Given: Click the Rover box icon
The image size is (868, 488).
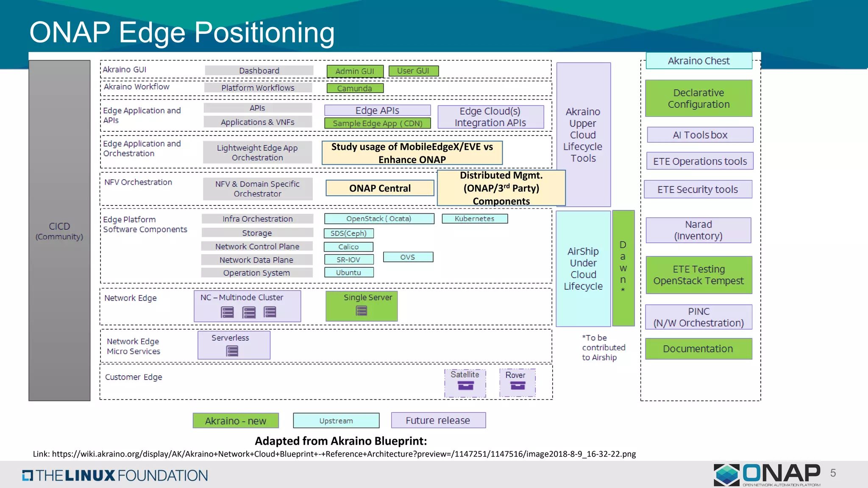Looking at the screenshot, I should (517, 385).
